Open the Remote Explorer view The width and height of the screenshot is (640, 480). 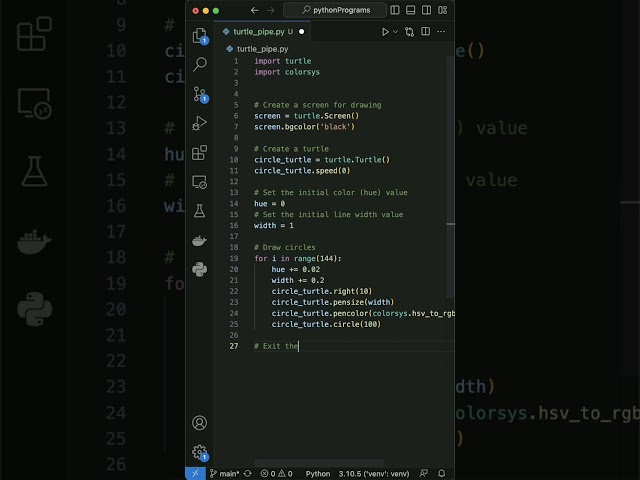point(200,182)
